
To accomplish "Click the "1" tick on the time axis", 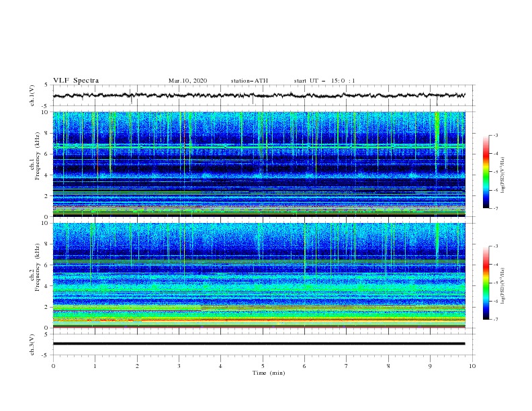I will [95, 366].
